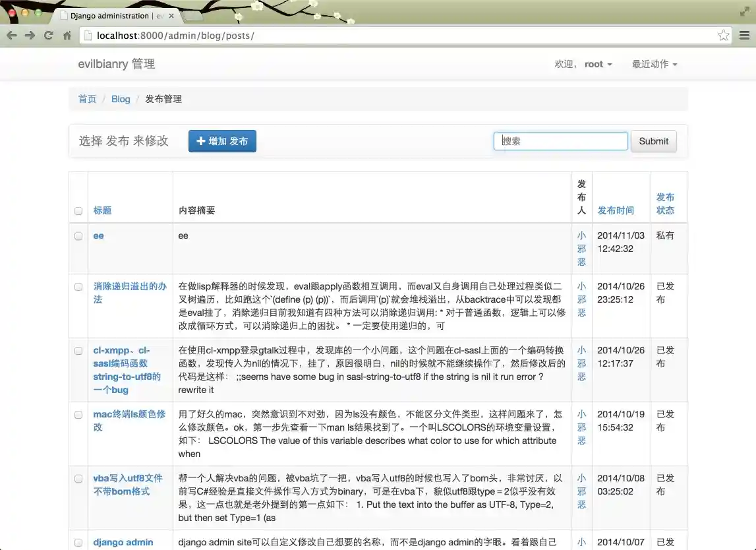The height and width of the screenshot is (550, 756).
Task: Click the browser back arrow
Action: point(12,36)
